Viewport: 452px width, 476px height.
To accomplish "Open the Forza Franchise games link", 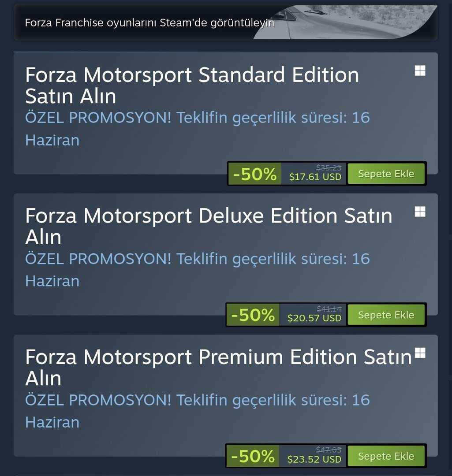I will [x=149, y=22].
